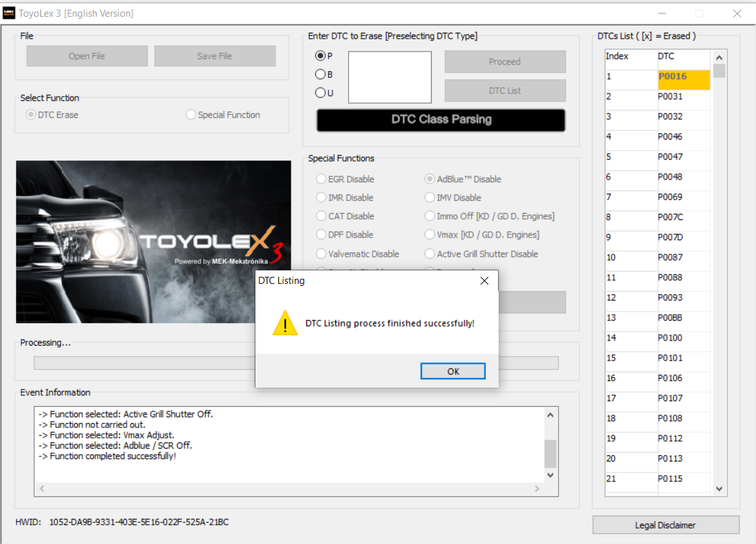Click the Open File button
Image resolution: width=756 pixels, height=544 pixels.
pyautogui.click(x=87, y=56)
